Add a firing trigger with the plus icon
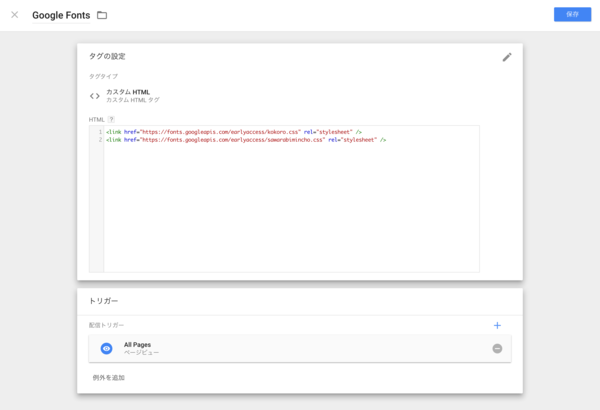Viewport: 600px width, 410px height. coord(497,325)
